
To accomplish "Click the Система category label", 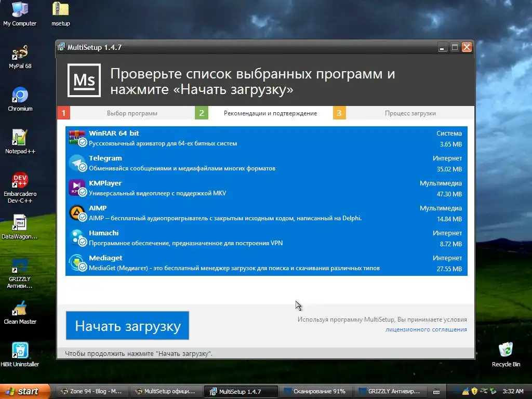I will (x=449, y=134).
